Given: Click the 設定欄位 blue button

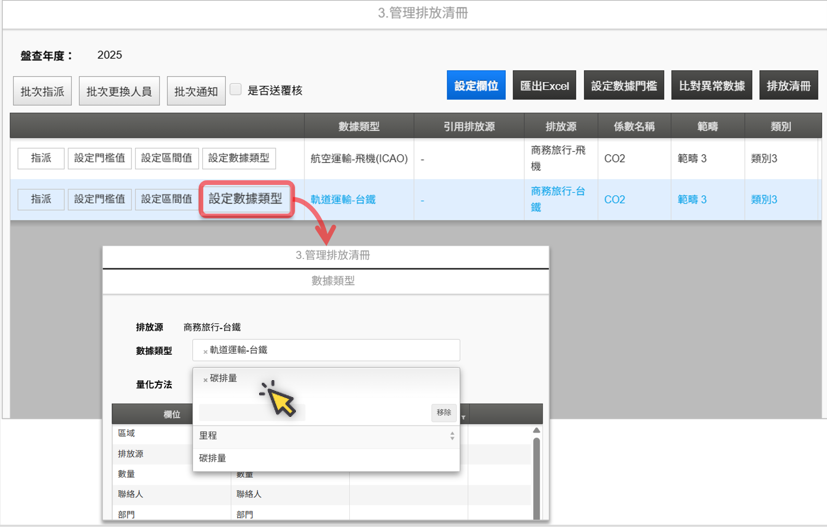Looking at the screenshot, I should point(476,86).
